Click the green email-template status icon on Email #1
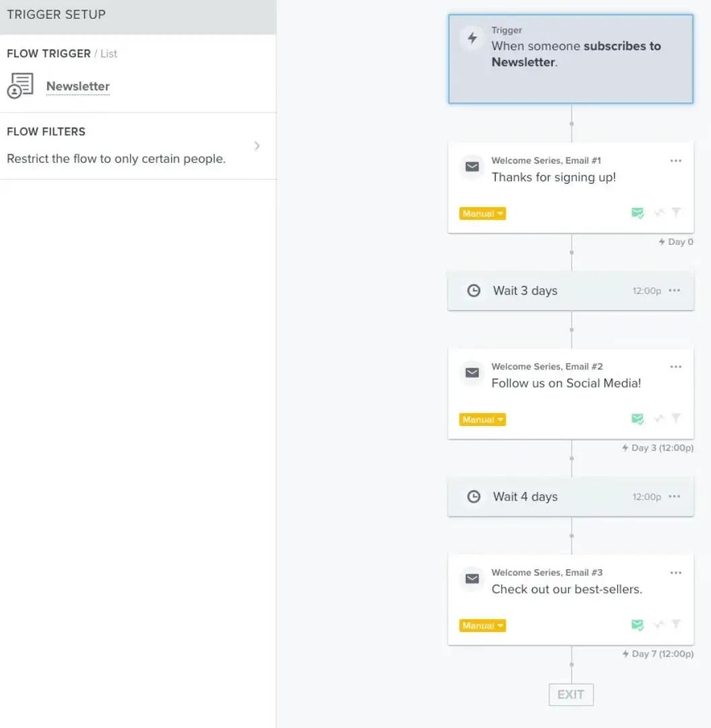The image size is (711, 728). coord(638,213)
